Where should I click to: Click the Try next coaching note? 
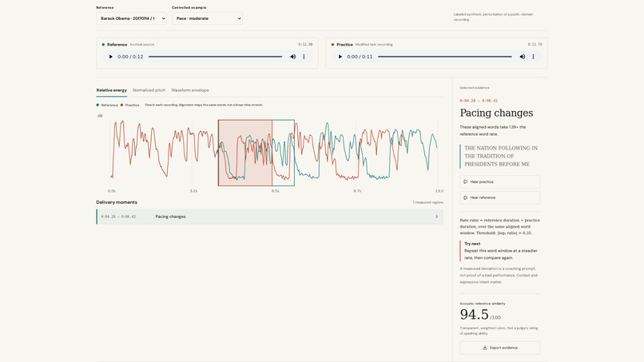coord(501,251)
